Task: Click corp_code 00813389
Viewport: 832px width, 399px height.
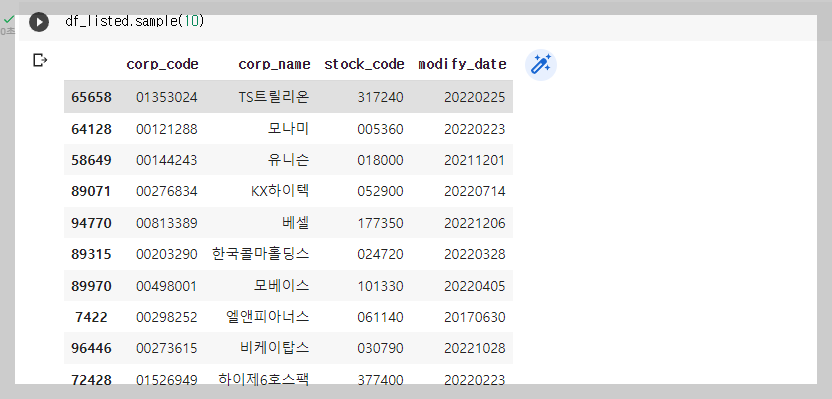Action: click(167, 223)
